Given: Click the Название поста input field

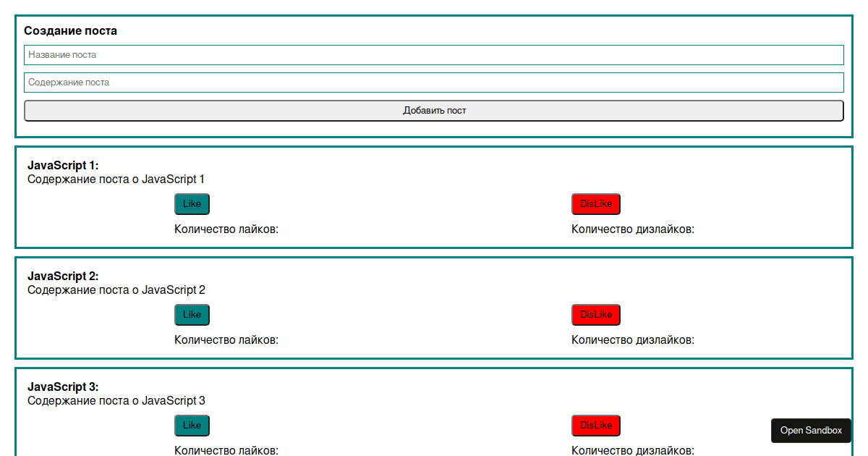Looking at the screenshot, I should [434, 54].
